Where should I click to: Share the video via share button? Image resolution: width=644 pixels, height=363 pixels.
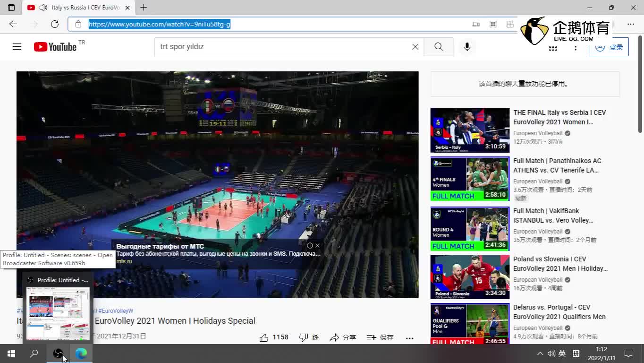pos(343,337)
